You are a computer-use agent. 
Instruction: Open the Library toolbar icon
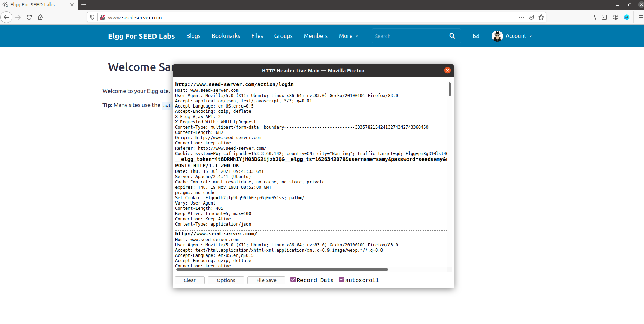click(x=593, y=17)
